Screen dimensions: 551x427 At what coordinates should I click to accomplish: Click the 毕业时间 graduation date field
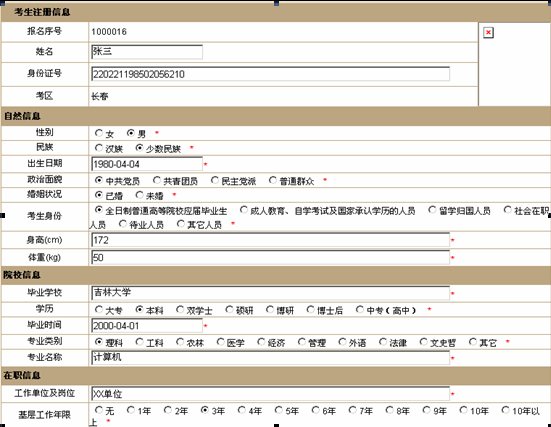coord(147,325)
